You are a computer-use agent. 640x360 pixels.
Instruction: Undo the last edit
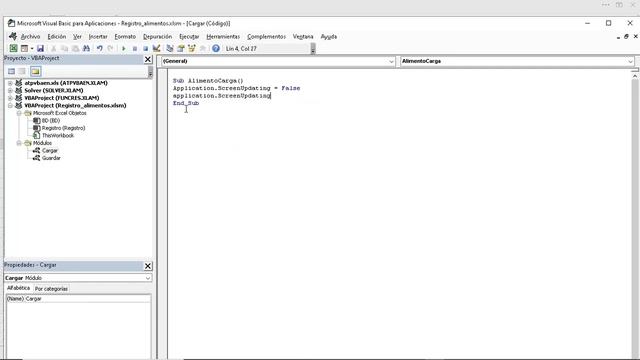pos(100,49)
